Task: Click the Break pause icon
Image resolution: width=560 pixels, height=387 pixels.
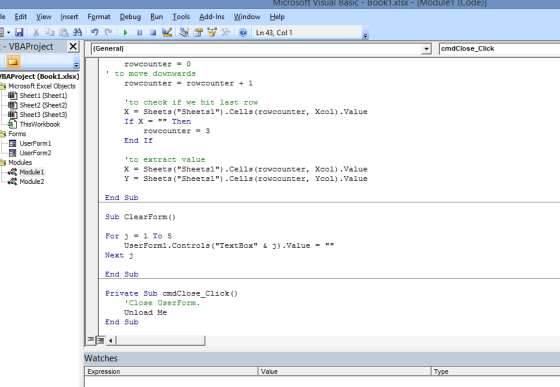Action: pos(139,32)
